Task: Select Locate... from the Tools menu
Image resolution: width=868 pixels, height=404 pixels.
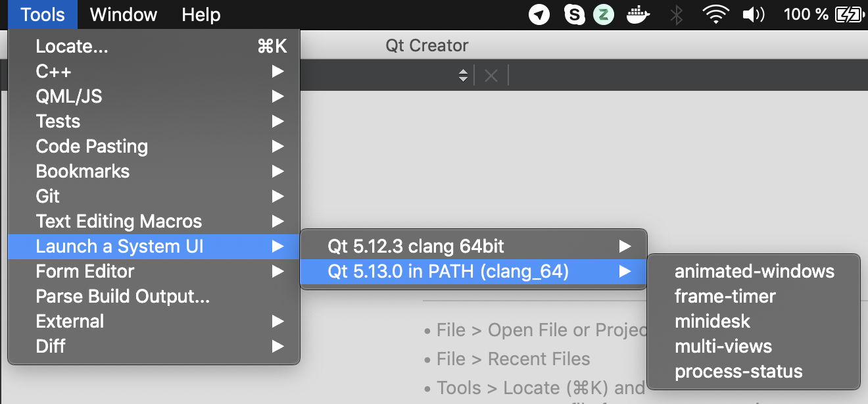Action: [72, 46]
